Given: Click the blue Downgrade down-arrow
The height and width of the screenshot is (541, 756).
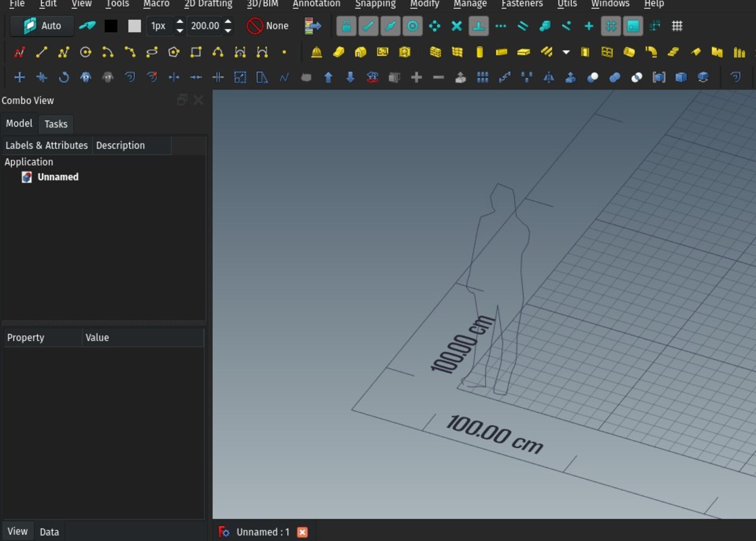Looking at the screenshot, I should [350, 77].
